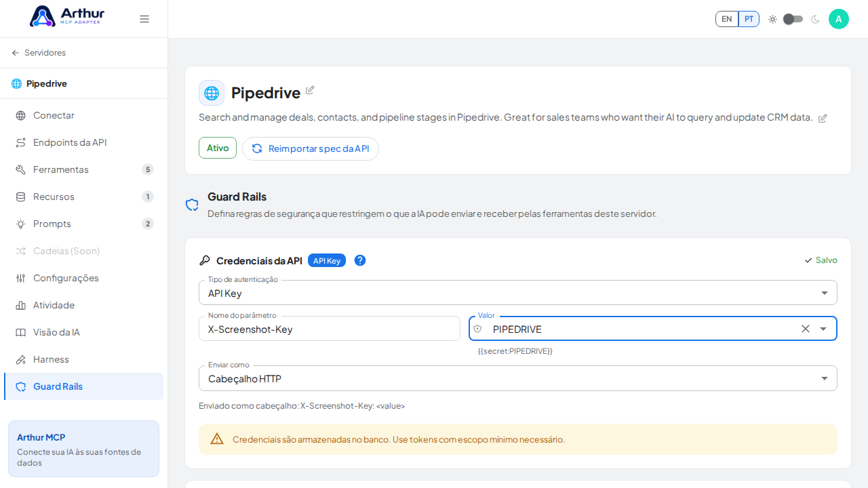Viewport: 868px width, 488px height.
Task: Select Guard Rails in the sidebar
Action: pyautogui.click(x=83, y=386)
